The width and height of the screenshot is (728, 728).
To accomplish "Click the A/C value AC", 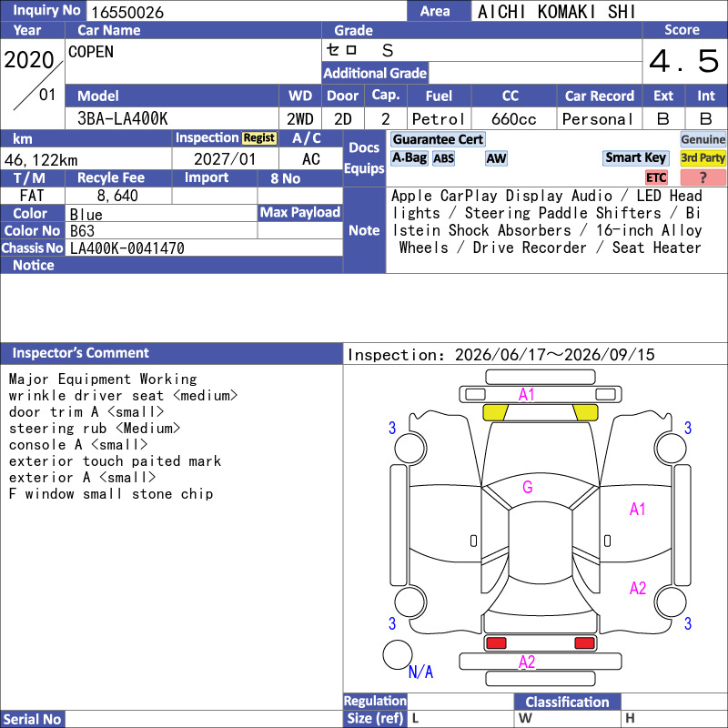I will (311, 159).
